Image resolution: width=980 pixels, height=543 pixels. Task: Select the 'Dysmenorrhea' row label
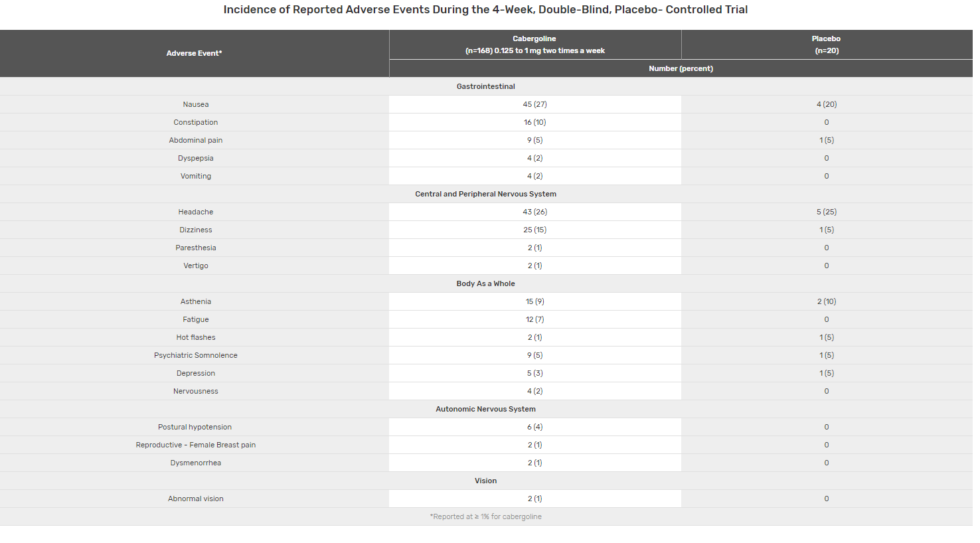click(196, 463)
